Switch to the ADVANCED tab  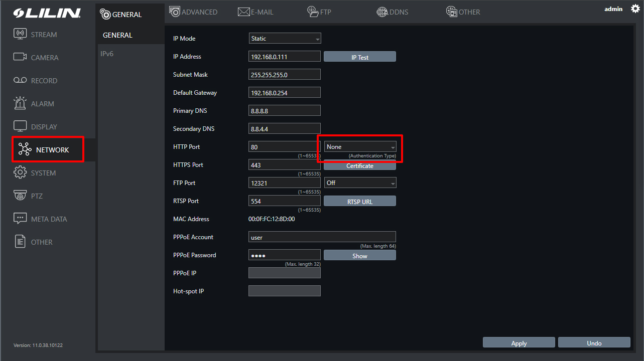(193, 12)
